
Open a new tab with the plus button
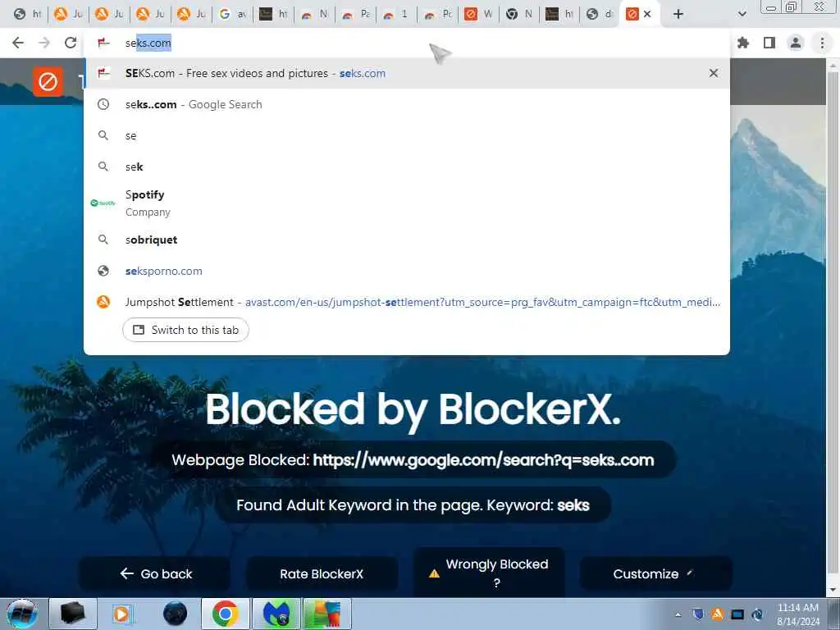(x=678, y=15)
